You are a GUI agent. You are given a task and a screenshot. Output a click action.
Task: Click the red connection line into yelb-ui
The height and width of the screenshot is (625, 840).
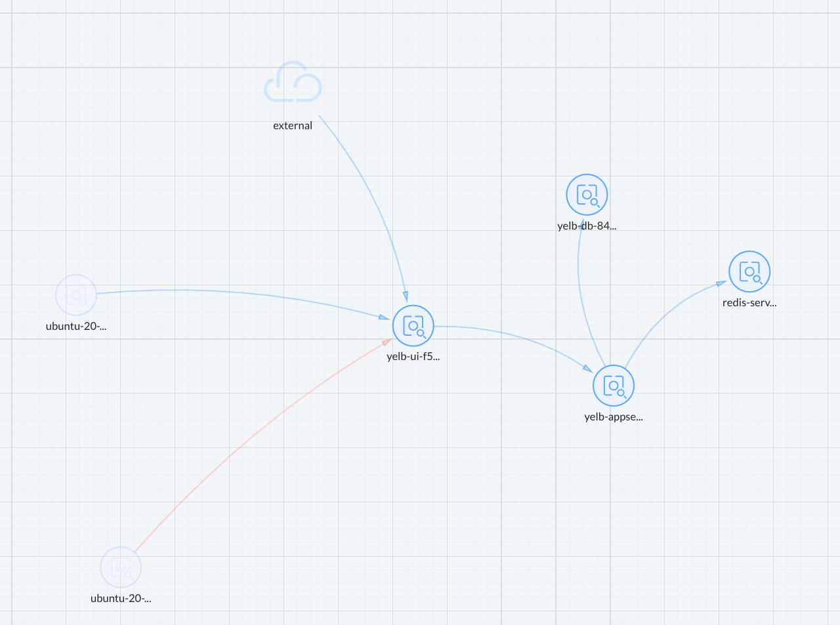tap(249, 439)
